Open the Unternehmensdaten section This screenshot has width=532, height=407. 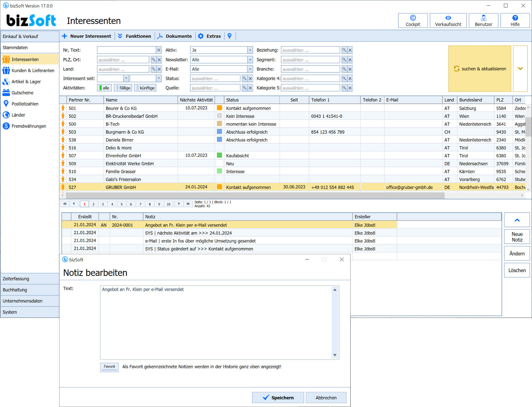(30, 301)
